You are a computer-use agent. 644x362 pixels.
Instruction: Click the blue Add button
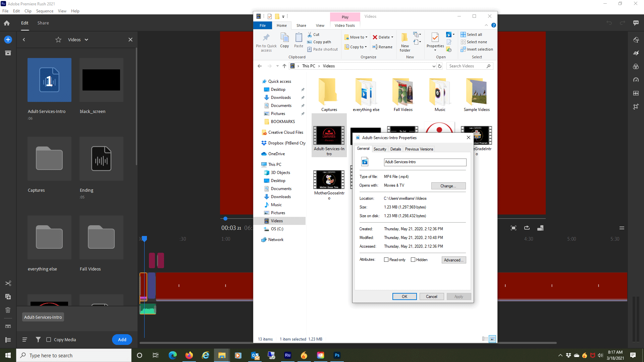122,340
